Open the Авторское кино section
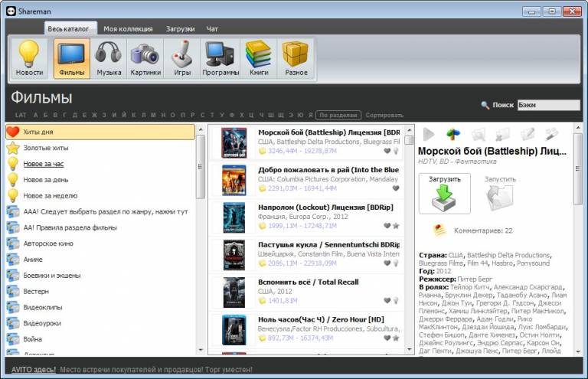The image size is (588, 379). click(x=100, y=243)
